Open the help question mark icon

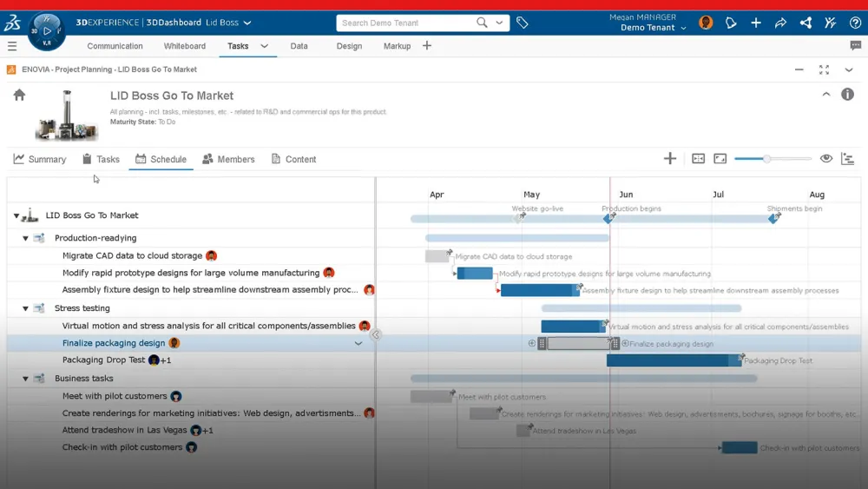855,23
